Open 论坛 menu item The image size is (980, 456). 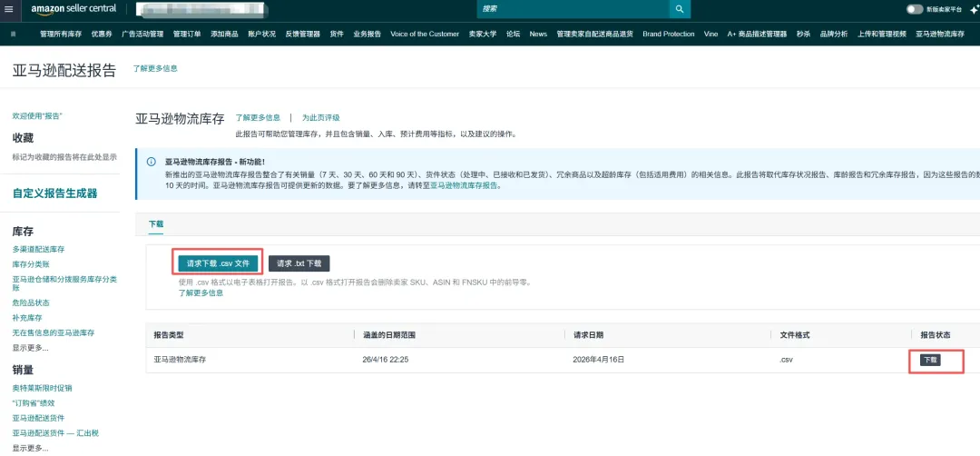point(513,35)
